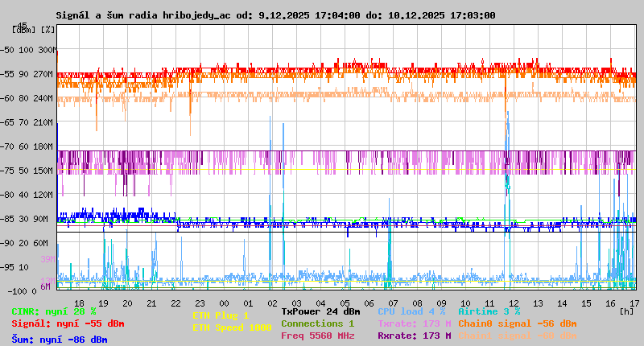Click the 'ETH Speed 1000' legend label
This screenshot has height=346, width=644.
[x=232, y=327]
